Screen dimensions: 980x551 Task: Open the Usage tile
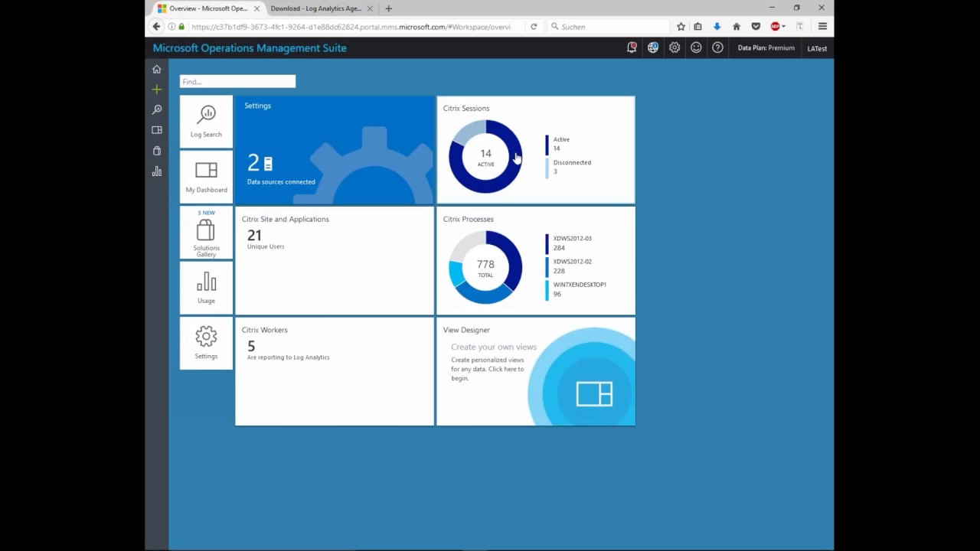(206, 288)
